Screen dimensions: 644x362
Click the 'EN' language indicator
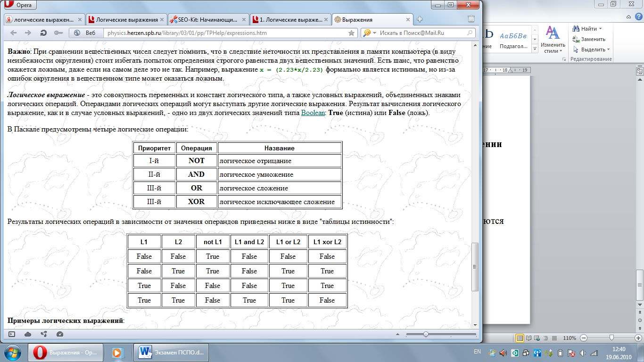477,352
